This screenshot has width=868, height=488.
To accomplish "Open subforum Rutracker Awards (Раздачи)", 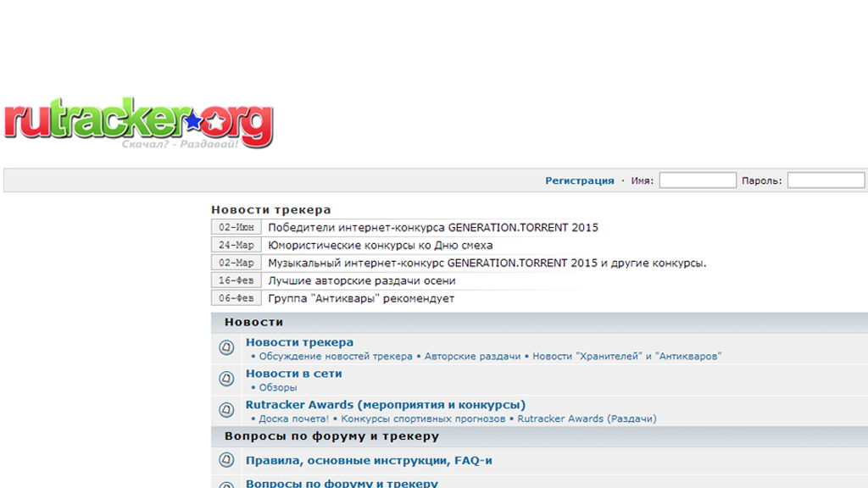I will pos(587,419).
